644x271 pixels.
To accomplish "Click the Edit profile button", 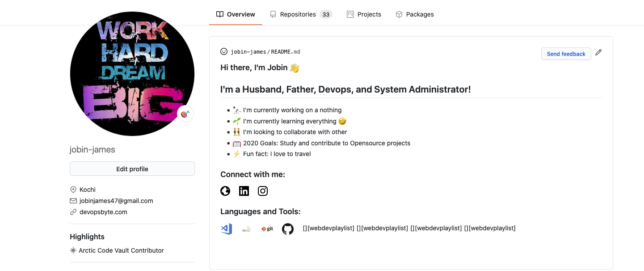I will point(132,169).
